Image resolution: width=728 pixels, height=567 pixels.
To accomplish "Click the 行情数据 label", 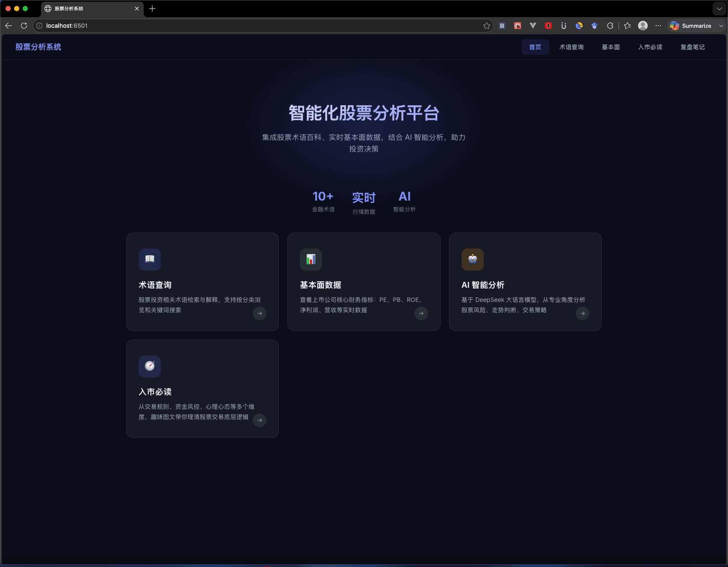I will pos(364,212).
